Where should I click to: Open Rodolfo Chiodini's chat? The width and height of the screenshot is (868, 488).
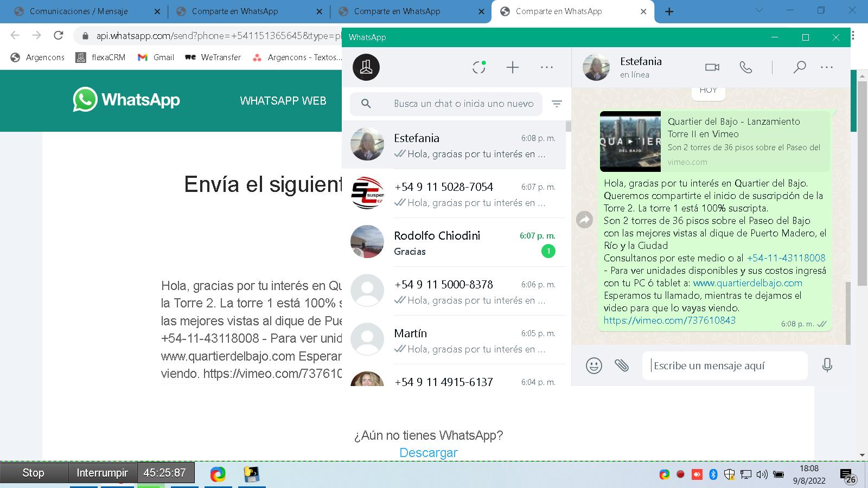click(454, 242)
